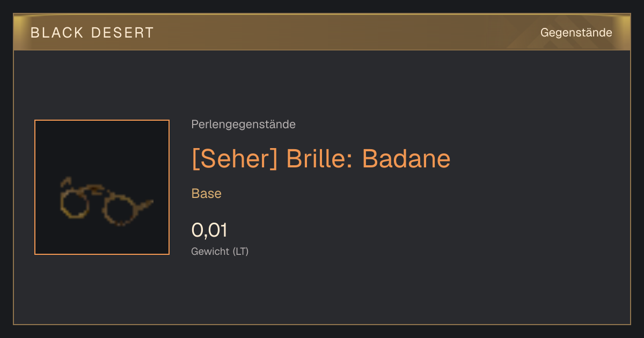644x338 pixels.
Task: Select the word Badane in item name
Action: (x=406, y=159)
